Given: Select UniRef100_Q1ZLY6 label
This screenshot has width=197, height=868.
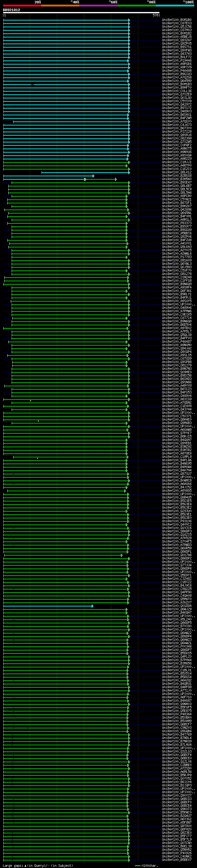Looking at the screenshot, I should pyautogui.click(x=177, y=762).
